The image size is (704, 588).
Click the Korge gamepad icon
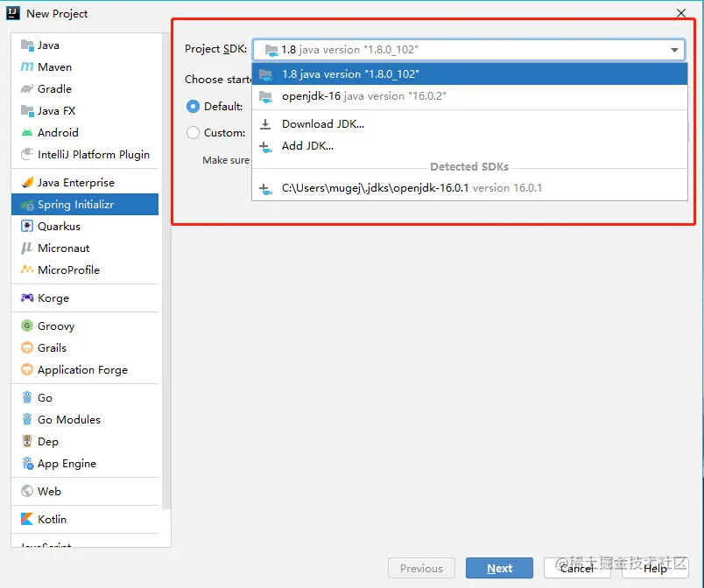(27, 297)
